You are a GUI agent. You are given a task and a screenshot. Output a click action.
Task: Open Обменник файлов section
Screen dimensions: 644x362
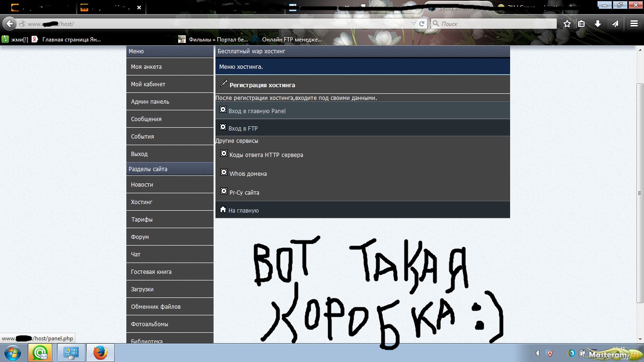[170, 306]
